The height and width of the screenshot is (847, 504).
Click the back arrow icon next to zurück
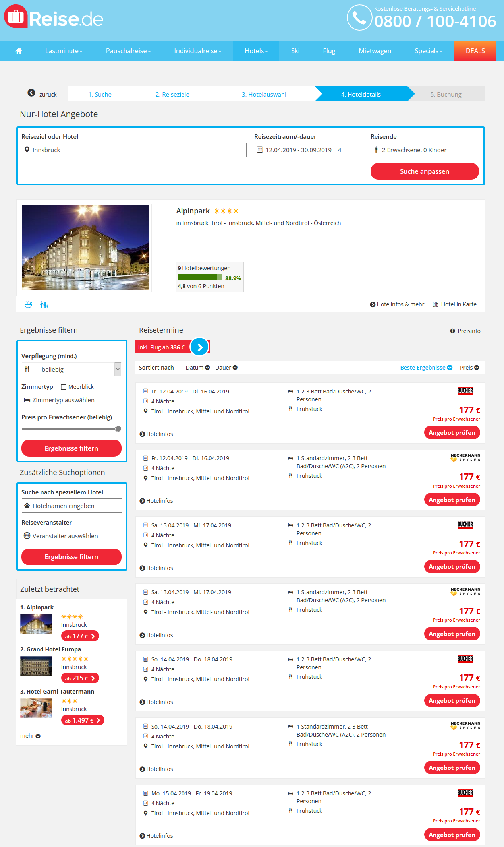[31, 93]
